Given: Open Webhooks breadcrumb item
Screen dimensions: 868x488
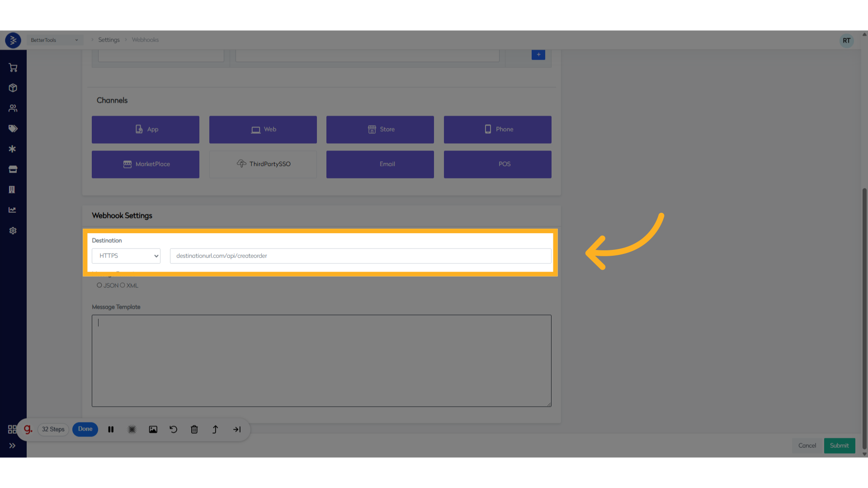Looking at the screenshot, I should coord(145,40).
